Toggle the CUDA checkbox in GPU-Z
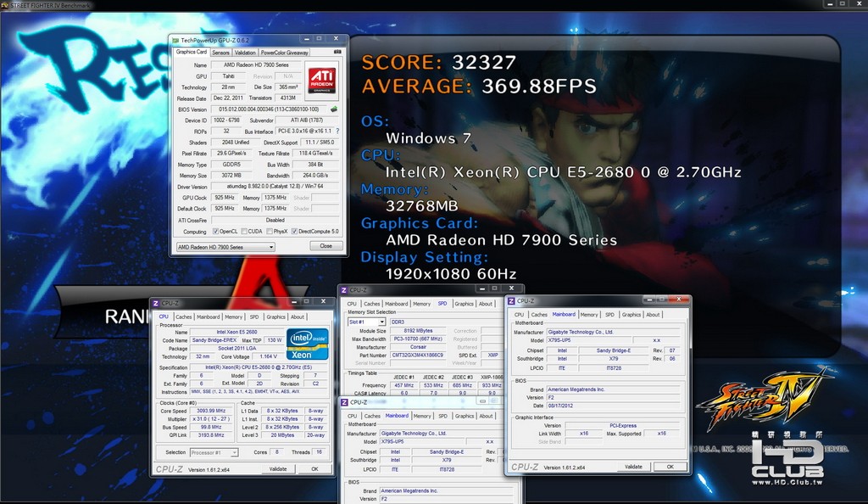This screenshot has height=504, width=868. pos(244,231)
